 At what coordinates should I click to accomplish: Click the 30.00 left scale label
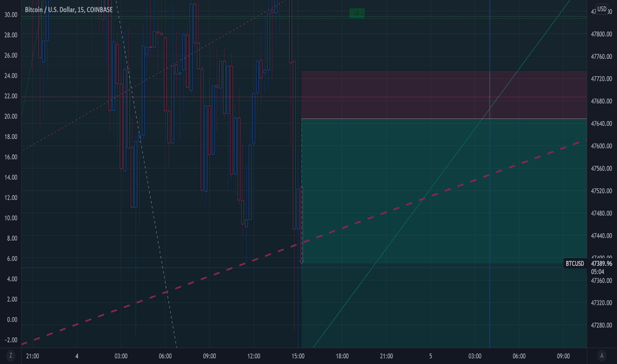click(11, 15)
